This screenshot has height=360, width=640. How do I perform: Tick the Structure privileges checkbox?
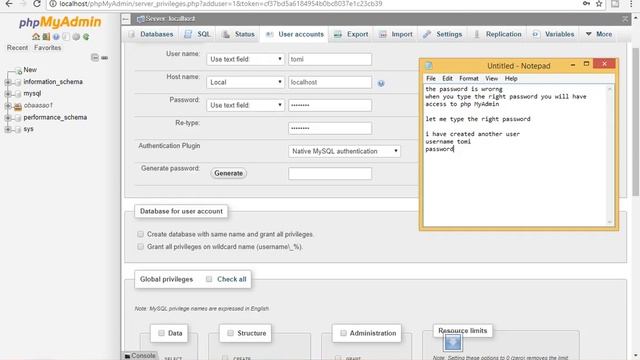[230, 333]
